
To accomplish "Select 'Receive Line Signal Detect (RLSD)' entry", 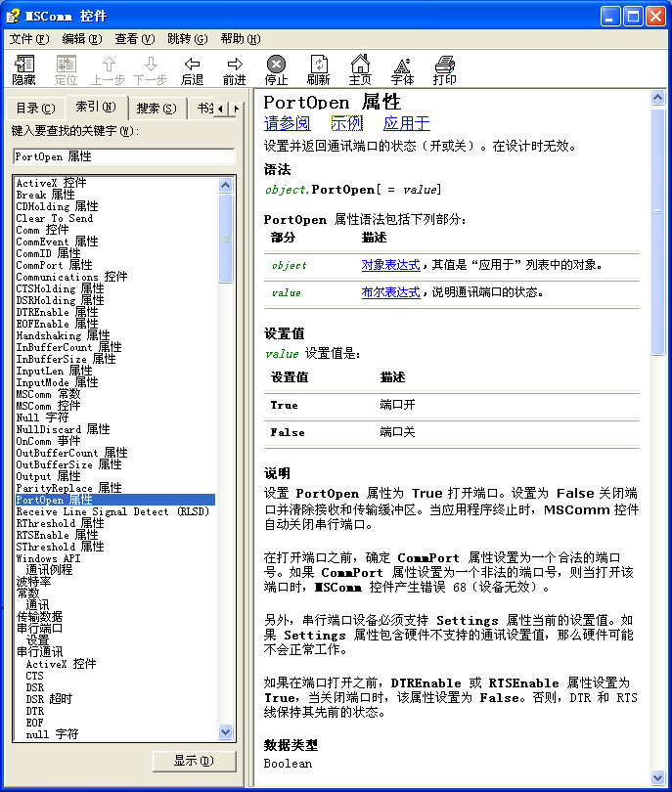I will click(x=112, y=511).
